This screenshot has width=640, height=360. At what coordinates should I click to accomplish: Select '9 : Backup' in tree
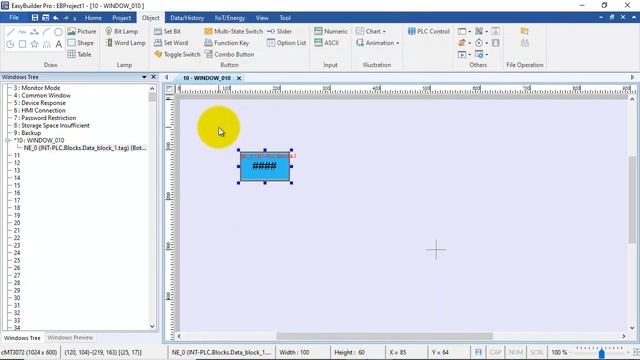pos(27,133)
